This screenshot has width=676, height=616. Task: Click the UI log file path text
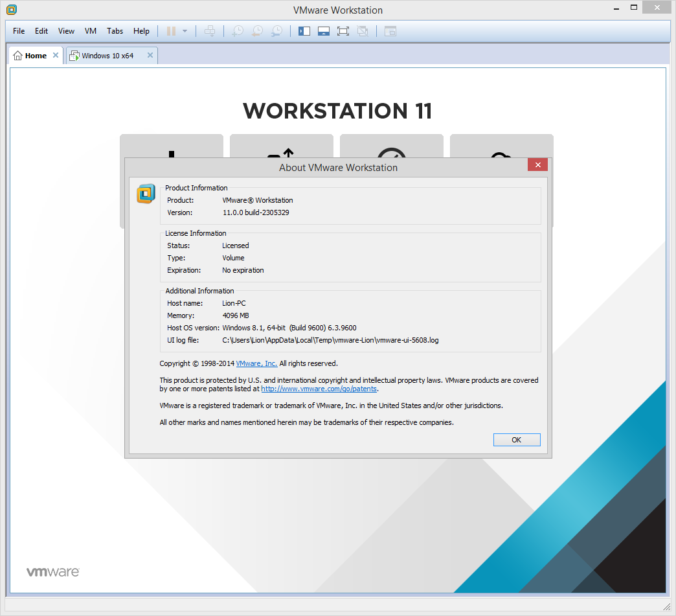pos(330,340)
